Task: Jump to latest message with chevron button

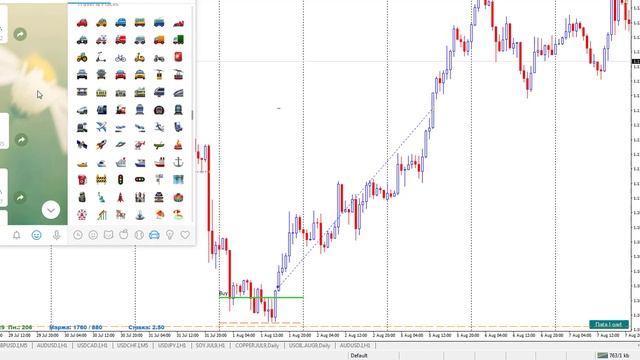Action: click(51, 210)
